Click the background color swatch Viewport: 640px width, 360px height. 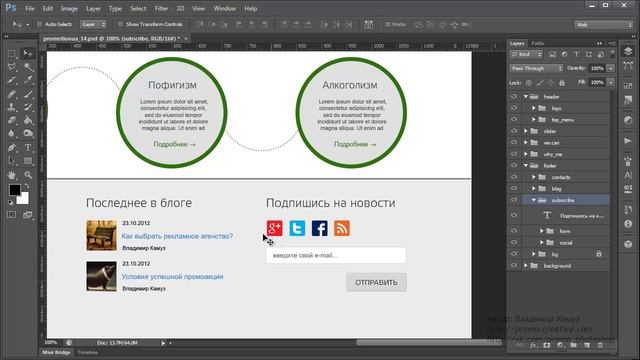[x=24, y=199]
